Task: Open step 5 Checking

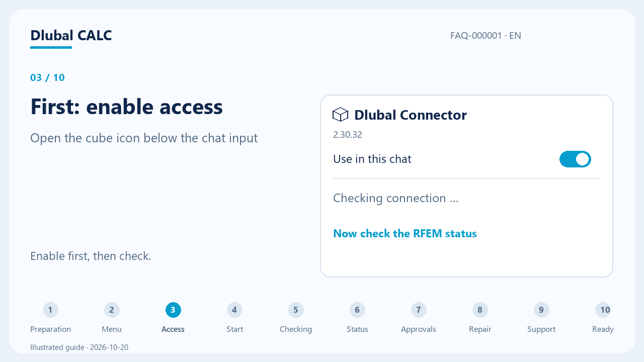Action: point(296,319)
